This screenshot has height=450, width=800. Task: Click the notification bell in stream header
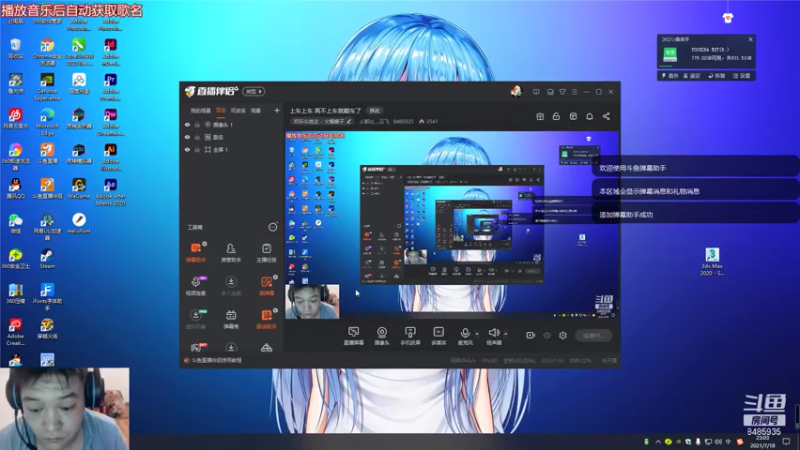tap(589, 116)
